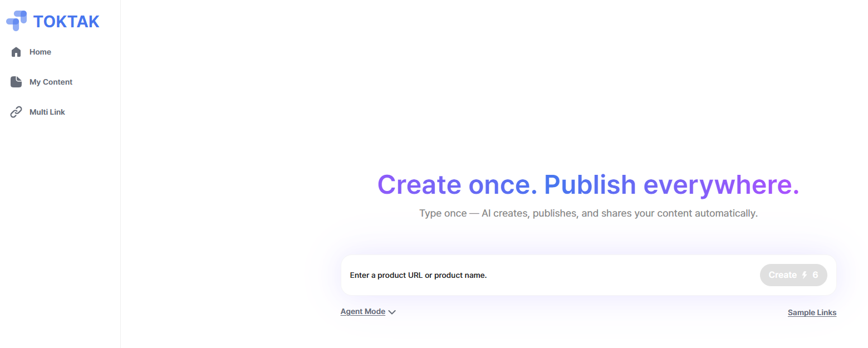Viewport: 868px width, 348px height.
Task: Open the Sample Links link
Action: point(812,313)
